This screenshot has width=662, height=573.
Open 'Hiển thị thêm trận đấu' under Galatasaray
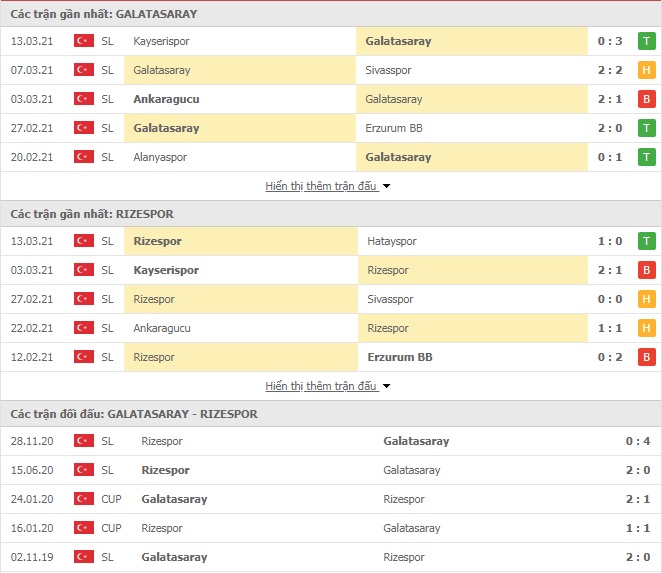(x=321, y=186)
